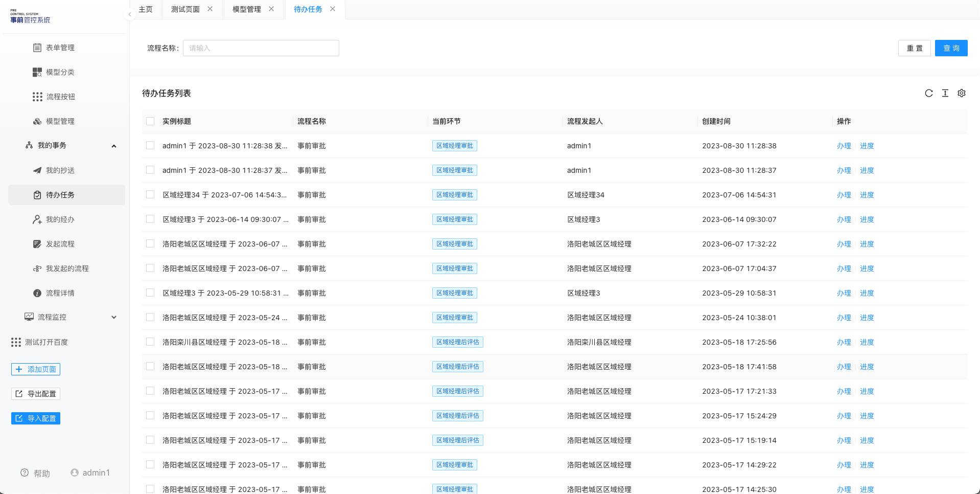
Task: Open 测试打开百度 grid icon
Action: pos(16,342)
